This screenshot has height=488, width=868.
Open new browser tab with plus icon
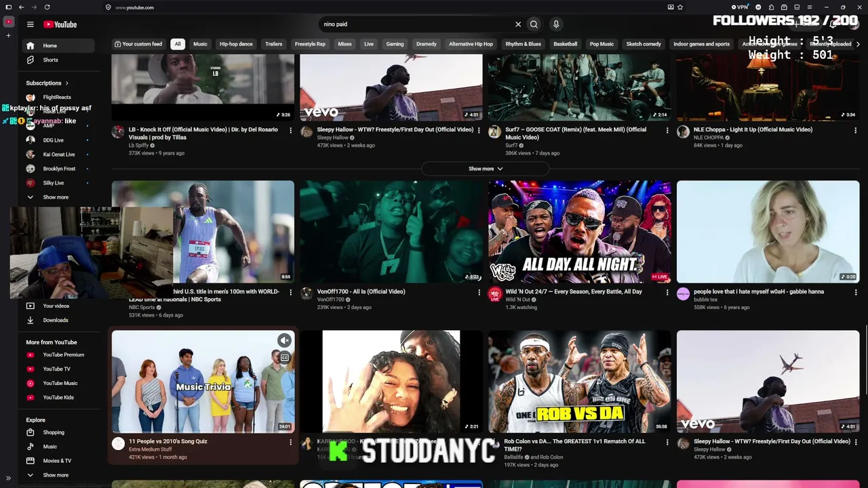(8, 35)
